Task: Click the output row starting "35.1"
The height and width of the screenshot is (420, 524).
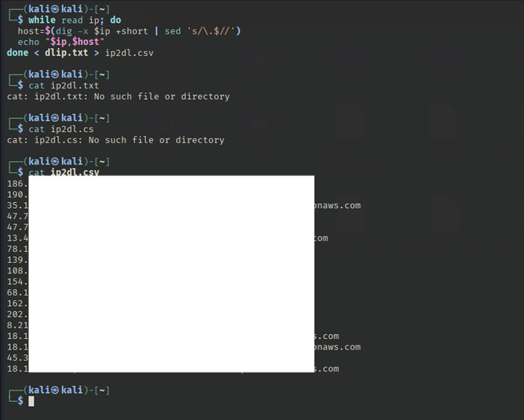Action: tap(183, 205)
